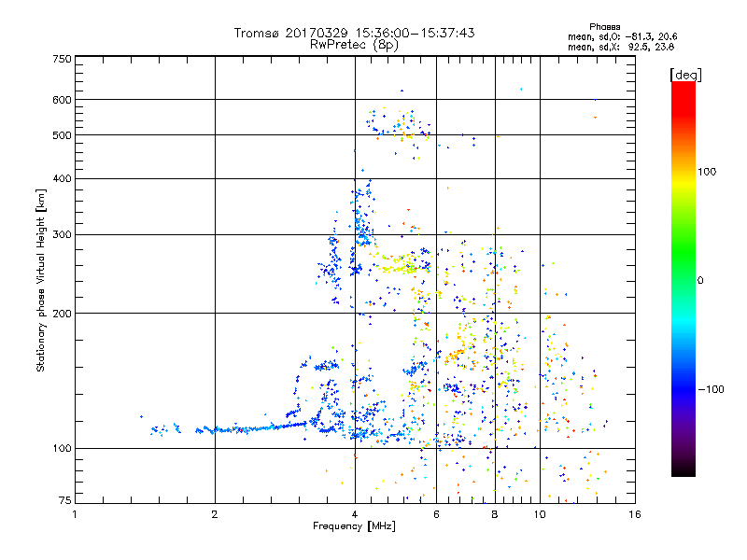
Task: Click the plot title 'Tromsø 20170329 15:36:00-15:37:43'
Action: 354,33
